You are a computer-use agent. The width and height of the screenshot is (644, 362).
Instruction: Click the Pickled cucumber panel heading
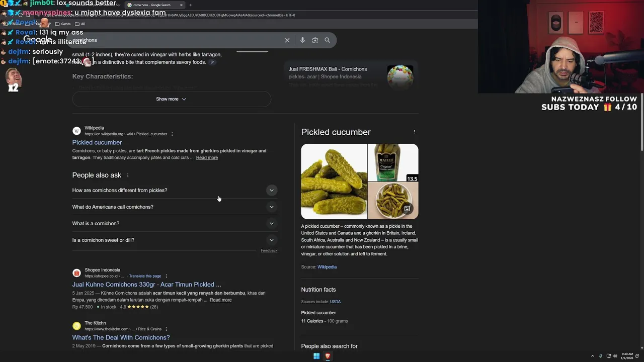coord(336,132)
